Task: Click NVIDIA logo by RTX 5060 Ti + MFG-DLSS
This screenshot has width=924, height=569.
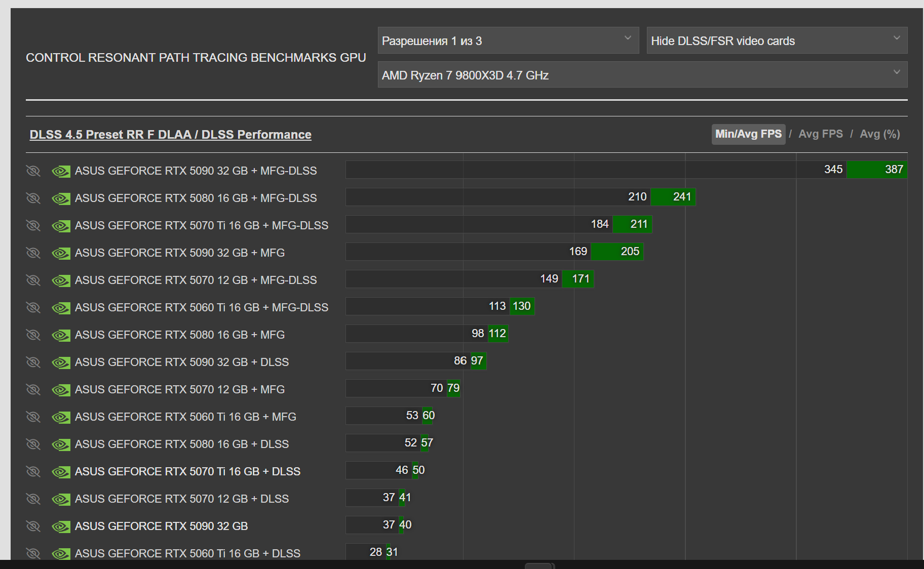Action: click(61, 308)
